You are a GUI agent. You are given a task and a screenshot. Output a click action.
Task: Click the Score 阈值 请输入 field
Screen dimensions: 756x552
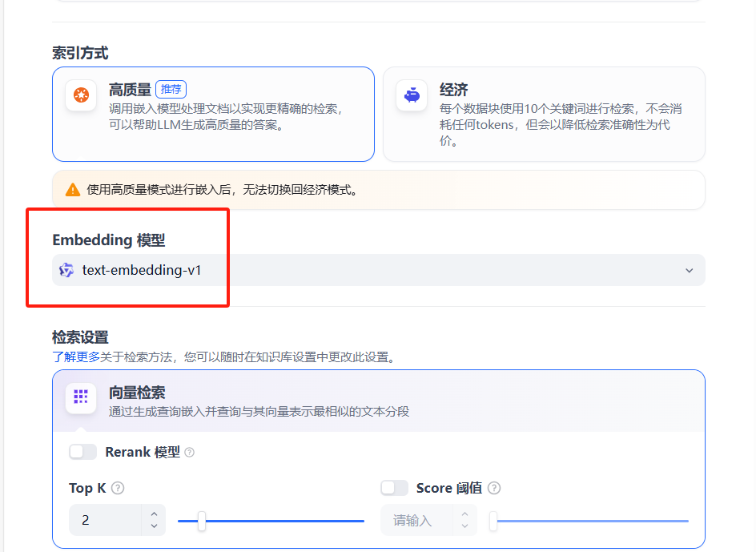click(416, 520)
